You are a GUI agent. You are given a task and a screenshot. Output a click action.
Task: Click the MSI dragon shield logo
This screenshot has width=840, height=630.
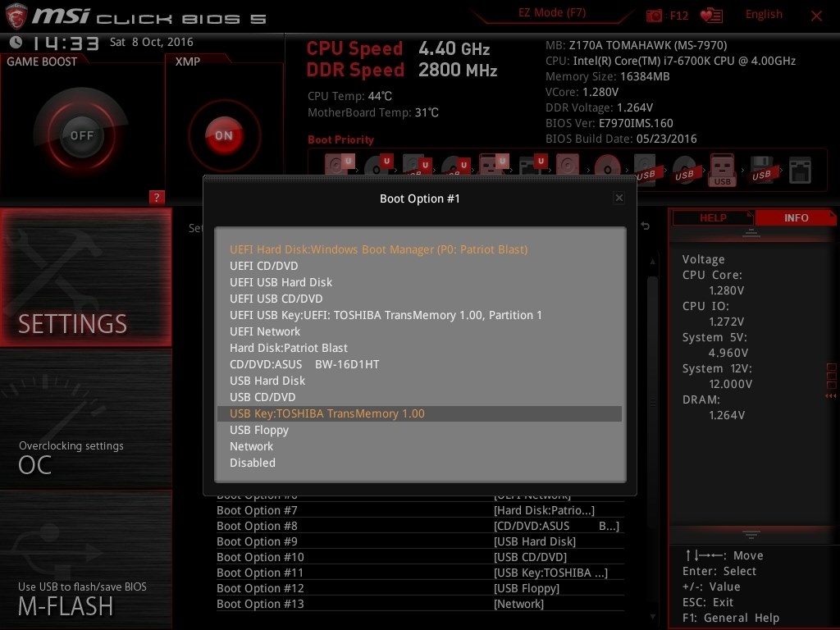[x=16, y=16]
